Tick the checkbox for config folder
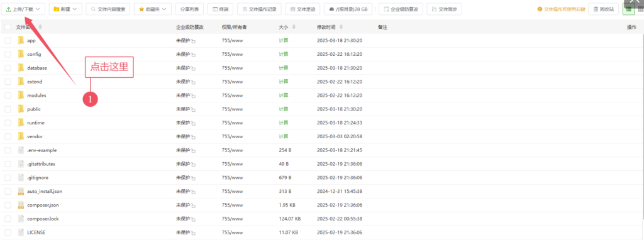This screenshot has width=644, height=240. pos(8,54)
